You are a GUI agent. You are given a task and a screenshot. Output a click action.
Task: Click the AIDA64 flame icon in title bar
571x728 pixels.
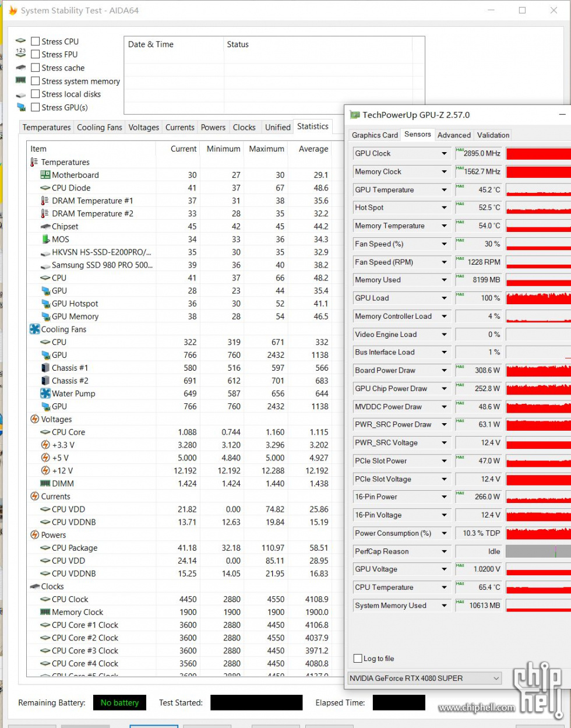(x=12, y=10)
